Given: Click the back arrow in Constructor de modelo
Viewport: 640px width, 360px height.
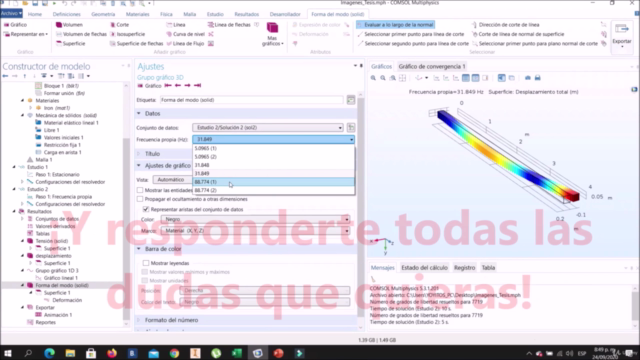Looking at the screenshot, I should click(x=5, y=76).
